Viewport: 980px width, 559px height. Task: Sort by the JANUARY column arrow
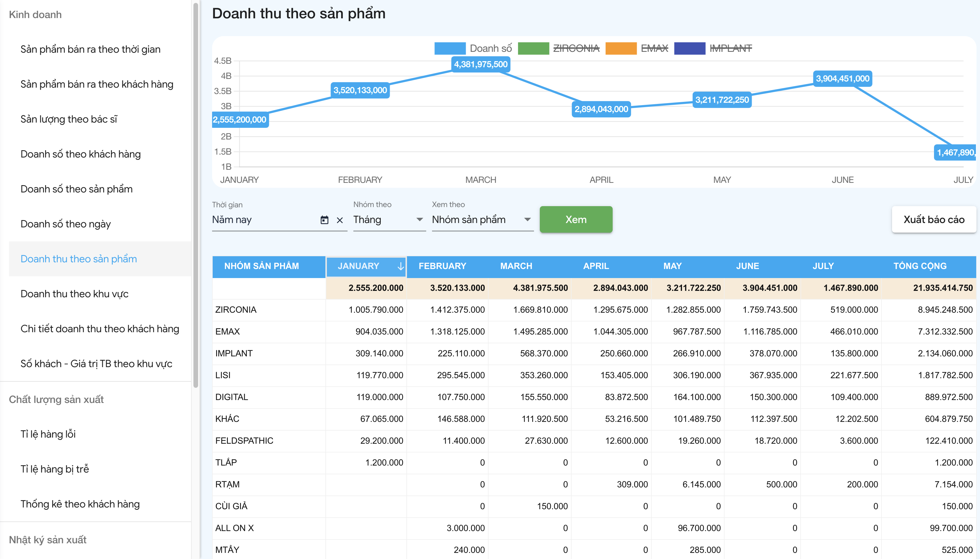400,266
